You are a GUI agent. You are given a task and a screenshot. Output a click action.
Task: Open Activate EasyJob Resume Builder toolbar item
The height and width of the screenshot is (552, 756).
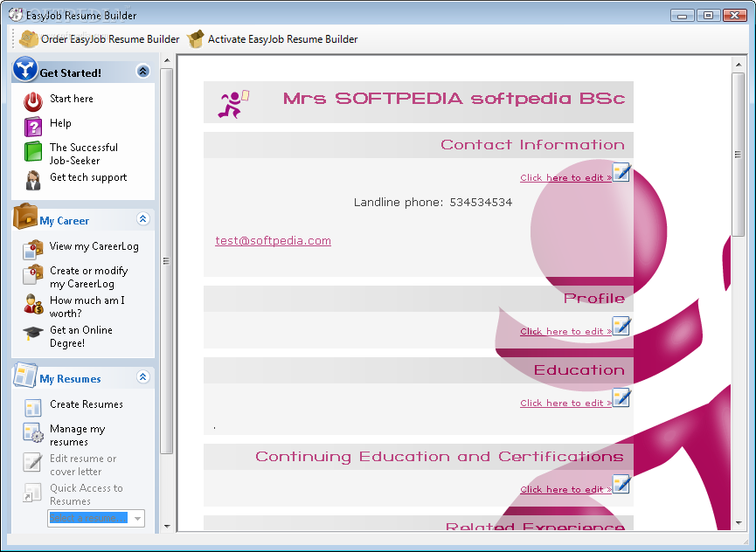[x=273, y=39]
